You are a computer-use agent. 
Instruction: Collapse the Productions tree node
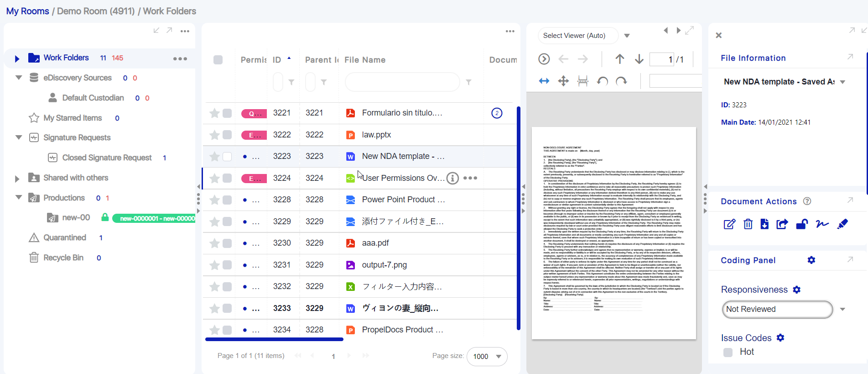(x=19, y=198)
